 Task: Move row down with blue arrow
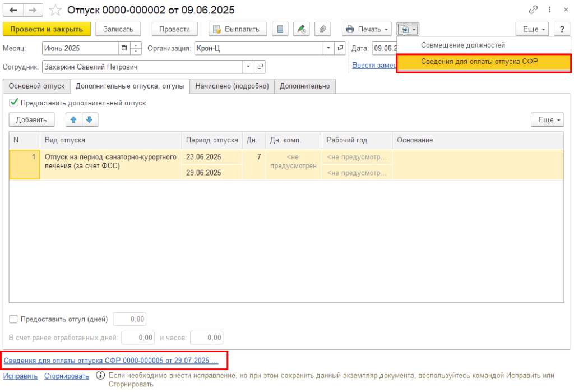pos(90,120)
